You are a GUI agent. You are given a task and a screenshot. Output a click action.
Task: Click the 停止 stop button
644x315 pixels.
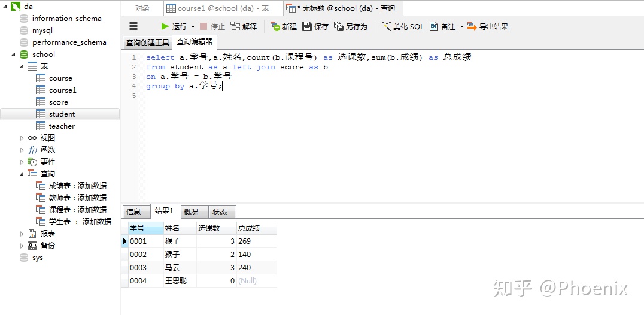(x=212, y=27)
